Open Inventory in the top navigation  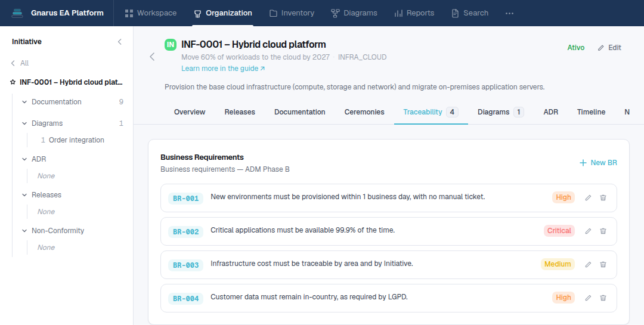click(292, 13)
